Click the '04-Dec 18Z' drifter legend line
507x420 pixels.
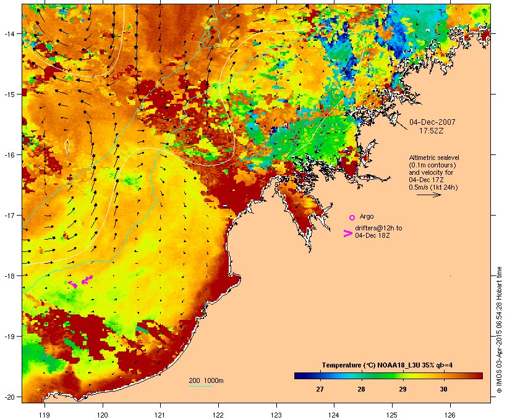[x=372, y=235]
